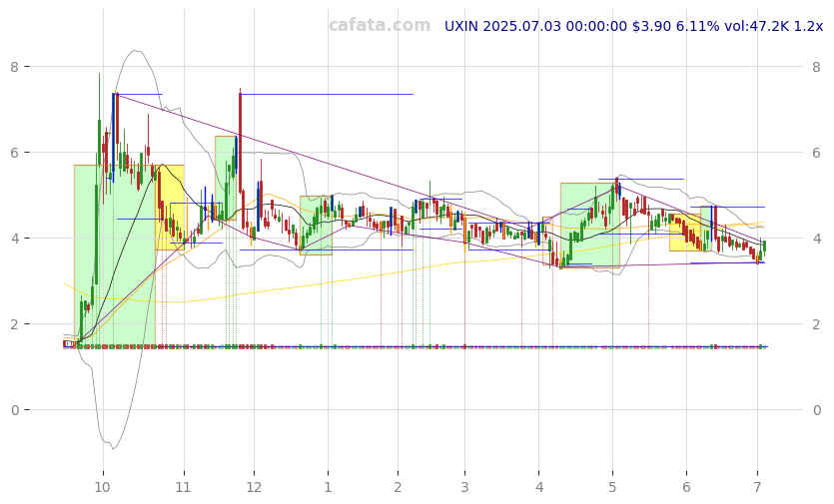This screenshot has height=504, width=834.
Task: Select the month 2 x-axis tick label
Action: pyautogui.click(x=398, y=487)
